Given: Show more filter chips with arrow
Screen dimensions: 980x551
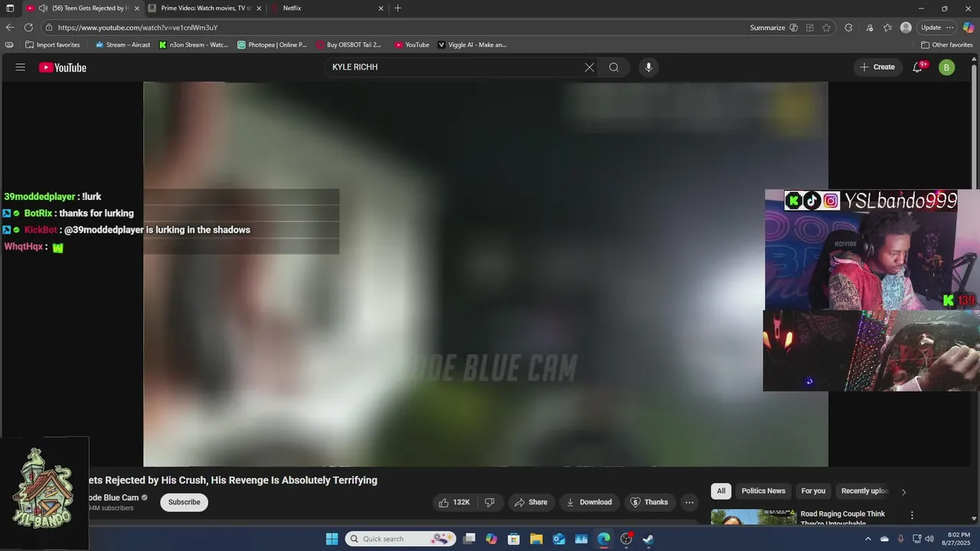Looking at the screenshot, I should [x=903, y=492].
